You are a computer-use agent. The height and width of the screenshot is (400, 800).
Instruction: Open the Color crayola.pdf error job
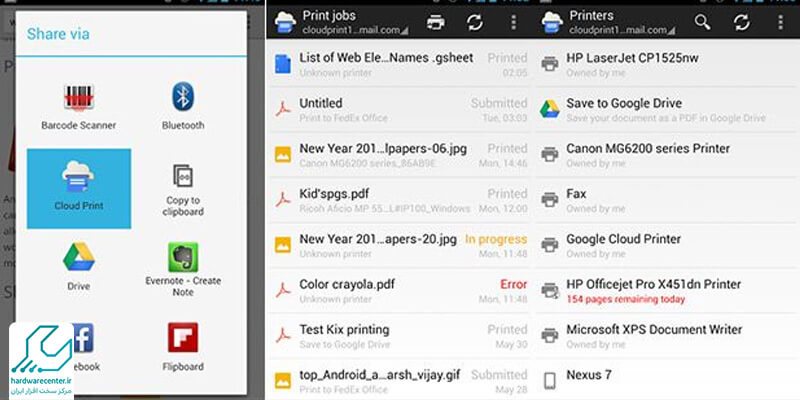click(399, 290)
